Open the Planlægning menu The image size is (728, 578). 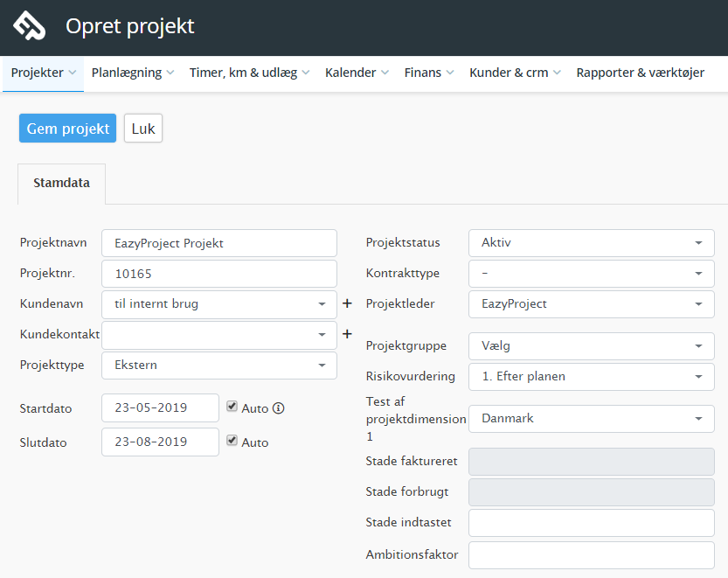coord(132,73)
